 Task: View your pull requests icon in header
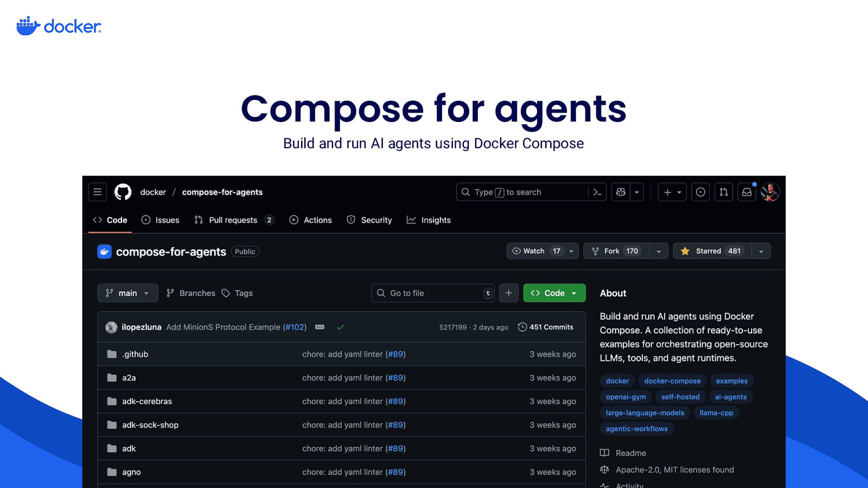click(724, 192)
